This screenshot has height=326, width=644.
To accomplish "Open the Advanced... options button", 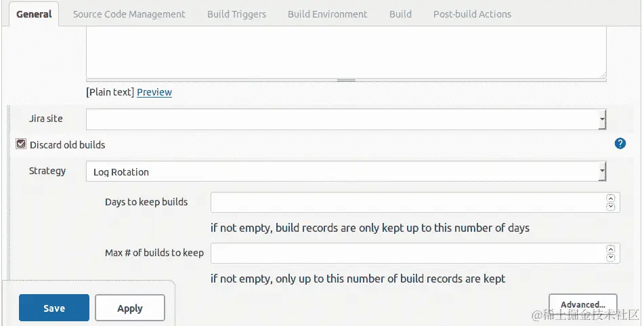I will [583, 304].
